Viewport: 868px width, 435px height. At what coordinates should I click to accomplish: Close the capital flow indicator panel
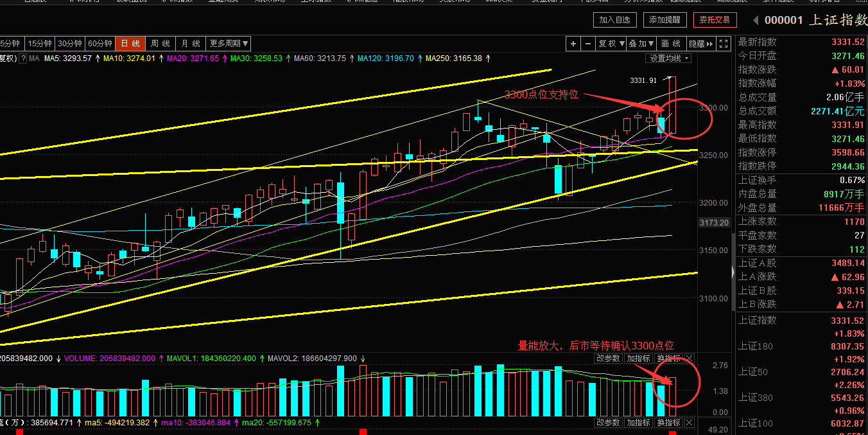(x=689, y=422)
